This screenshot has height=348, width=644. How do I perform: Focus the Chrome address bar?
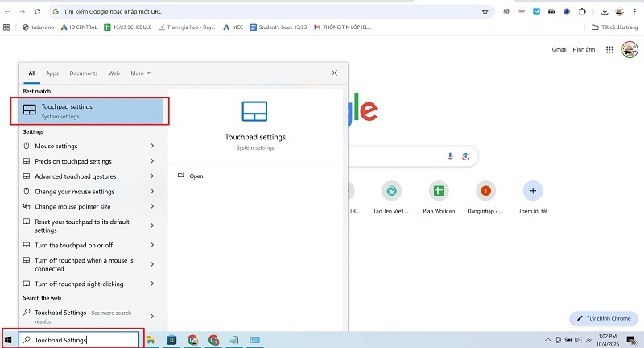tap(271, 12)
